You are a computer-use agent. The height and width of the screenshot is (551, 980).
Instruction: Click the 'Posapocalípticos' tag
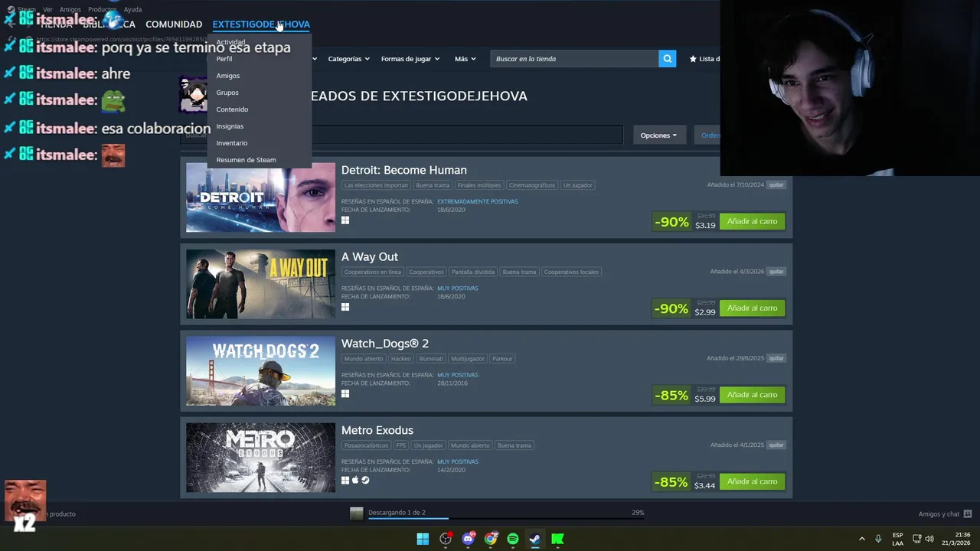pos(366,445)
